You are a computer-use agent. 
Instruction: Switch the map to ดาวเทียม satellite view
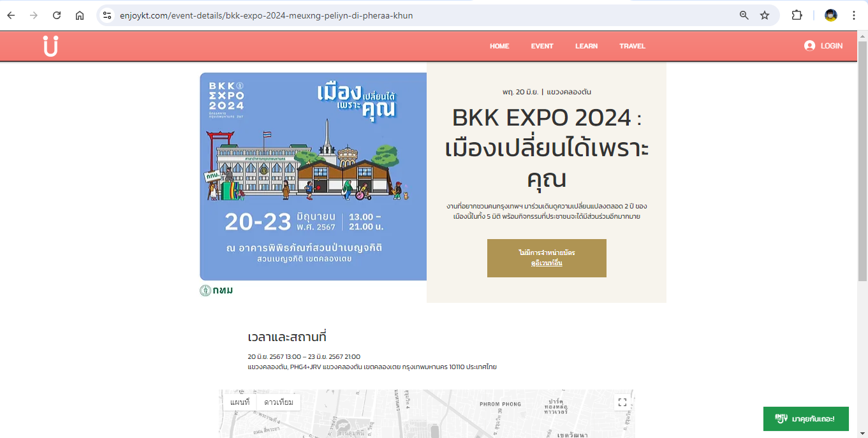tap(279, 402)
